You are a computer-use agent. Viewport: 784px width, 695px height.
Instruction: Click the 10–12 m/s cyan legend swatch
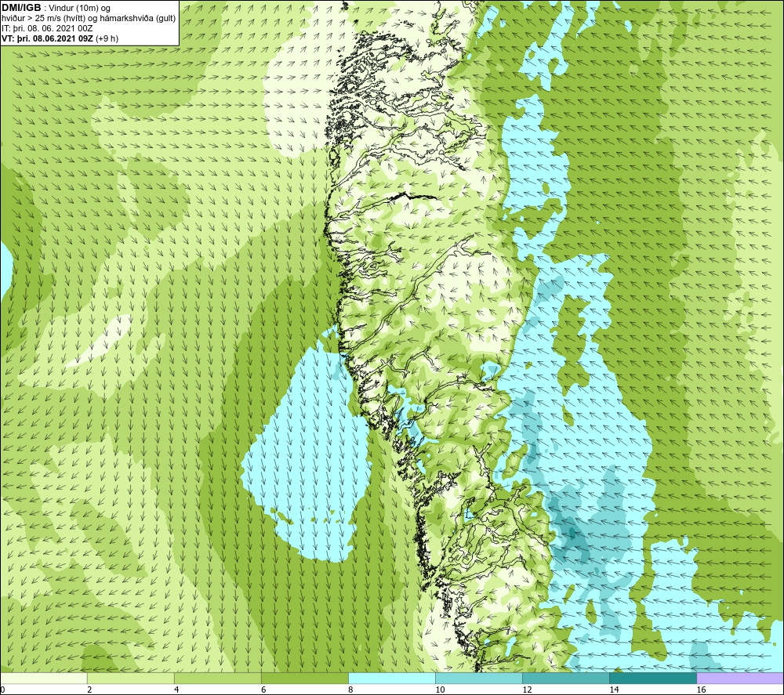[479, 679]
